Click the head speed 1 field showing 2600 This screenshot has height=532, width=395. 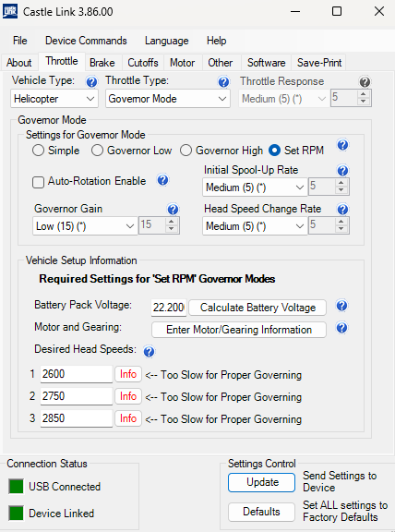pyautogui.click(x=77, y=374)
